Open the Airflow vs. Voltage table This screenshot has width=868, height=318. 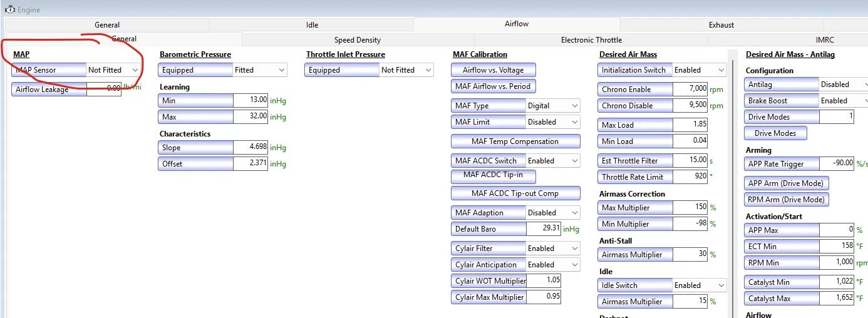493,70
